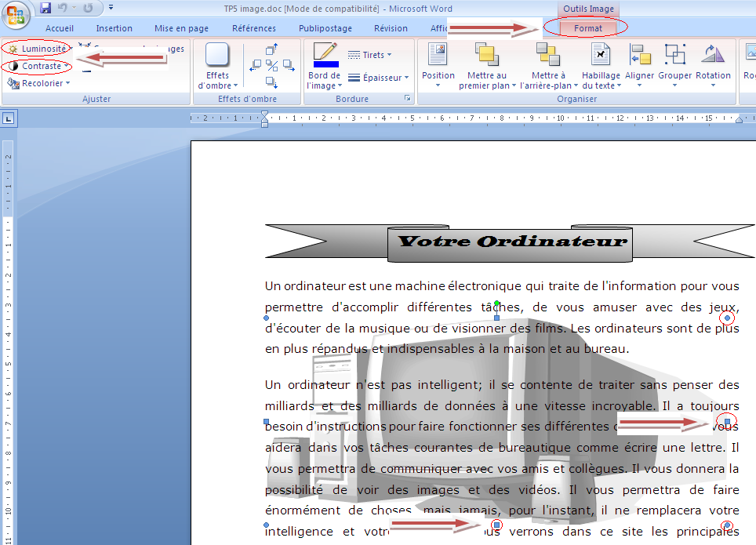Image resolution: width=756 pixels, height=545 pixels.
Task: Open the Grouper menu
Action: tap(674, 66)
